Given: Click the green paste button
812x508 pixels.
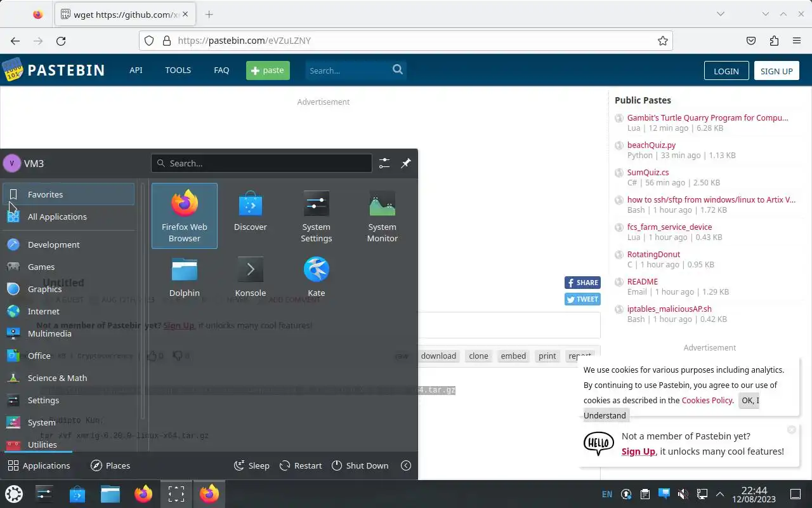Looking at the screenshot, I should (x=268, y=70).
